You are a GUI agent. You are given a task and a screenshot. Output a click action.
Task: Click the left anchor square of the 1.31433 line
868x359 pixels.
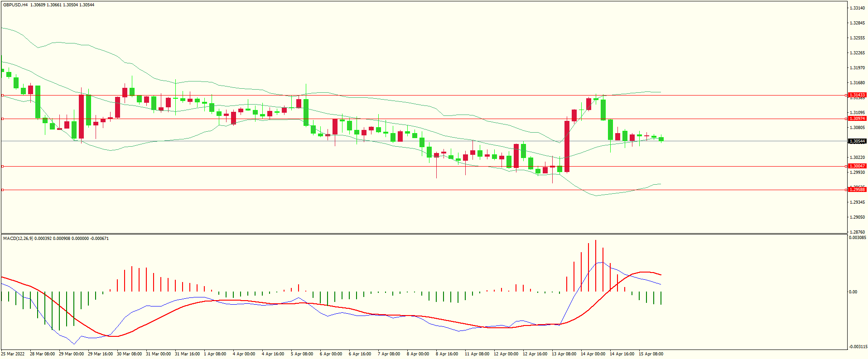click(2, 95)
